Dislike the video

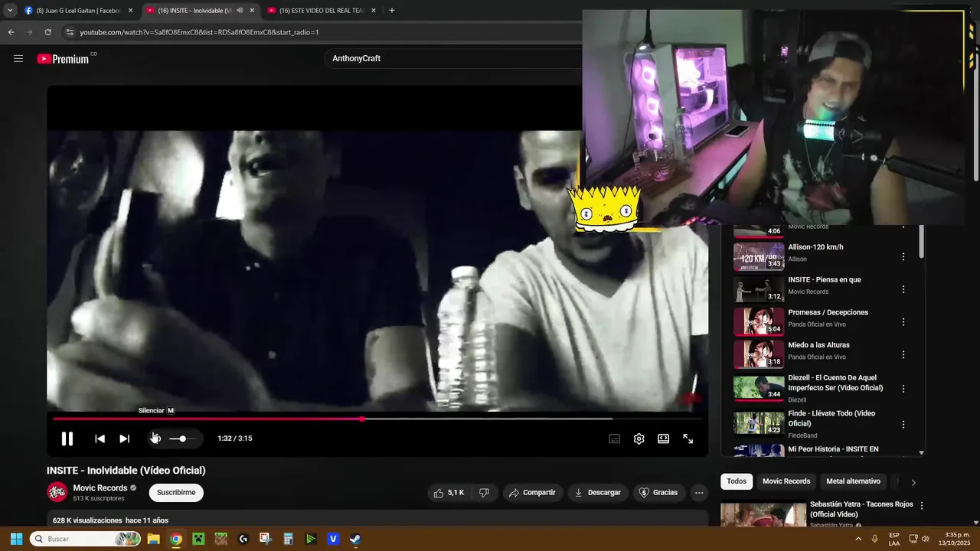point(484,492)
